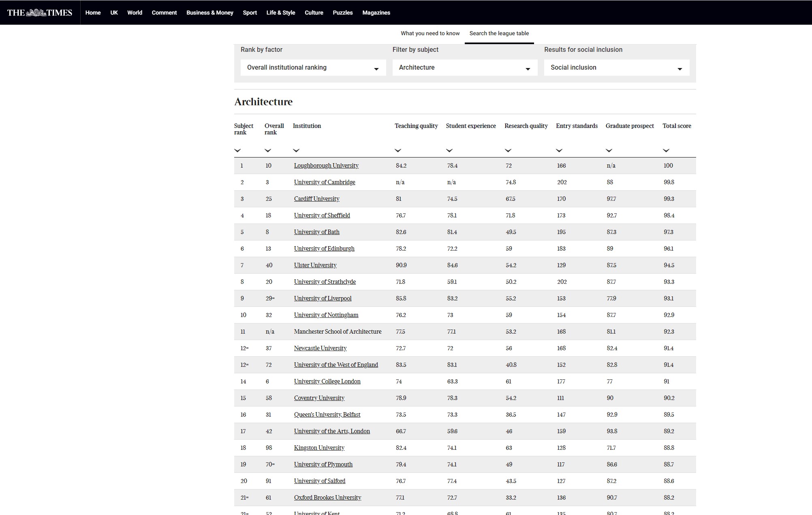Open Filter by subject Architecture dropdown
This screenshot has width=812, height=515.
pos(465,68)
